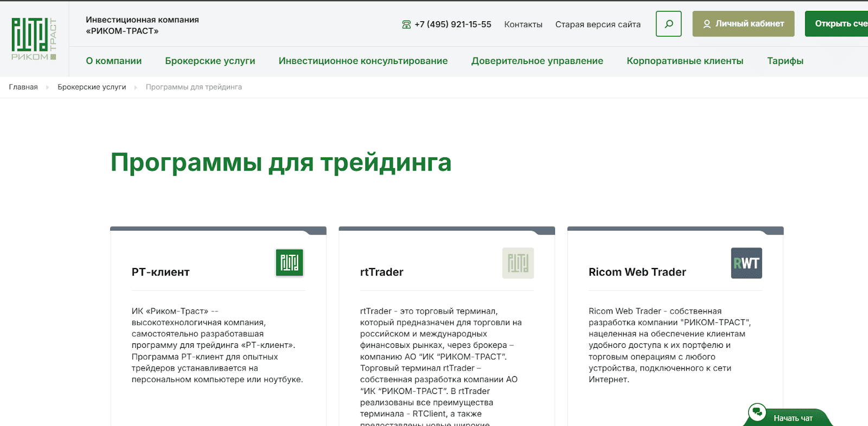Click the Программы для трейдинга page heading
This screenshot has width=868, height=426.
(x=281, y=162)
